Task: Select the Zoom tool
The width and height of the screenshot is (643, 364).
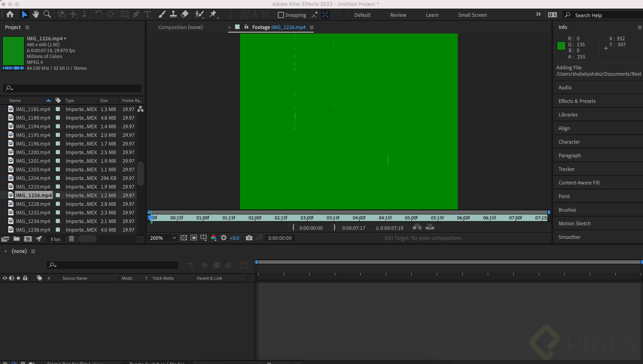Action: point(47,14)
